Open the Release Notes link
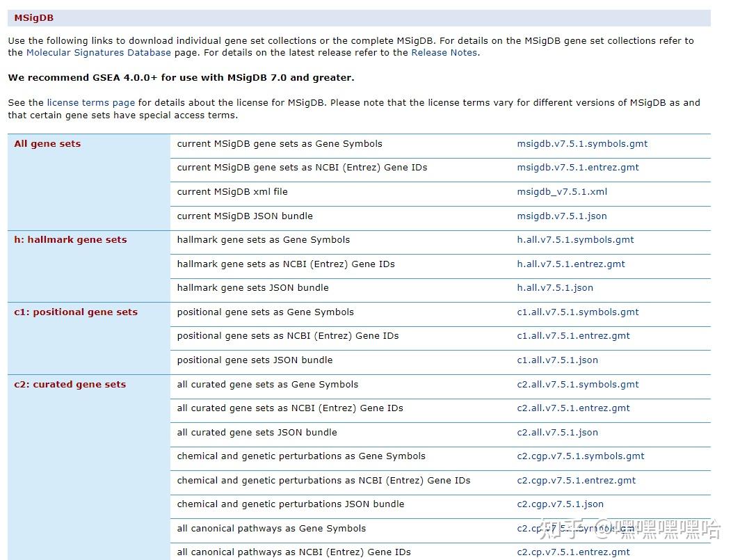740x560 pixels. tap(444, 52)
